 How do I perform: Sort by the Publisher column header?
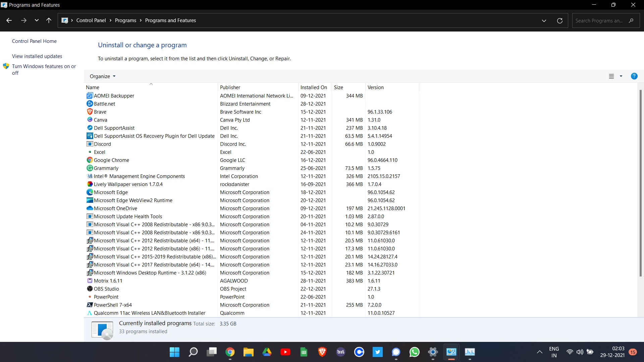tap(258, 87)
